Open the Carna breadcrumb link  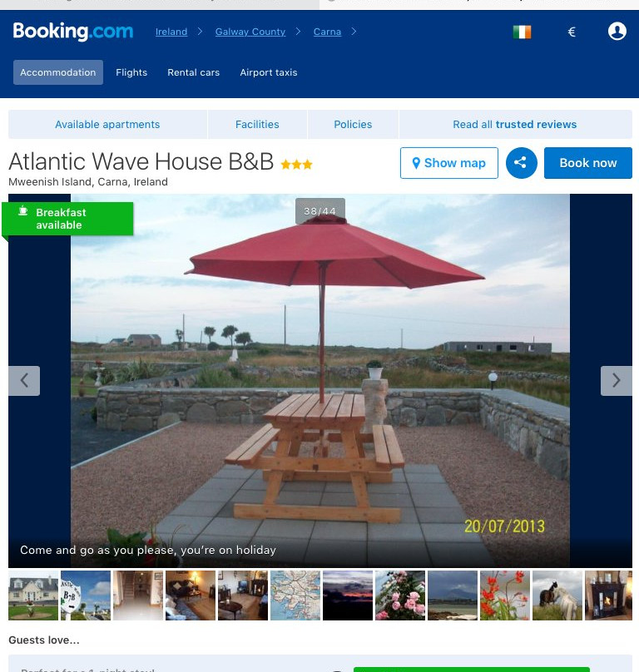327,32
